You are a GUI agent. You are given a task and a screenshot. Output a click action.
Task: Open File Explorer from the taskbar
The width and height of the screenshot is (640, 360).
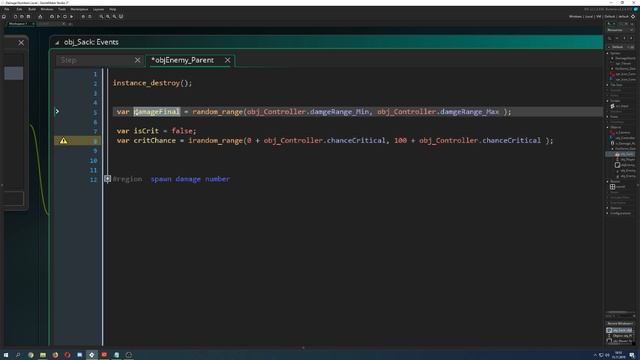43,355
